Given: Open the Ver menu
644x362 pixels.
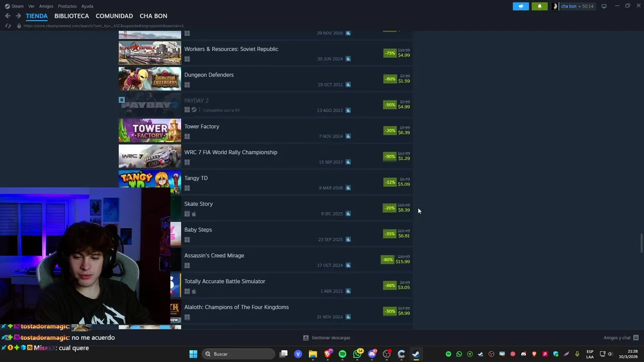Looking at the screenshot, I should pos(31,6).
